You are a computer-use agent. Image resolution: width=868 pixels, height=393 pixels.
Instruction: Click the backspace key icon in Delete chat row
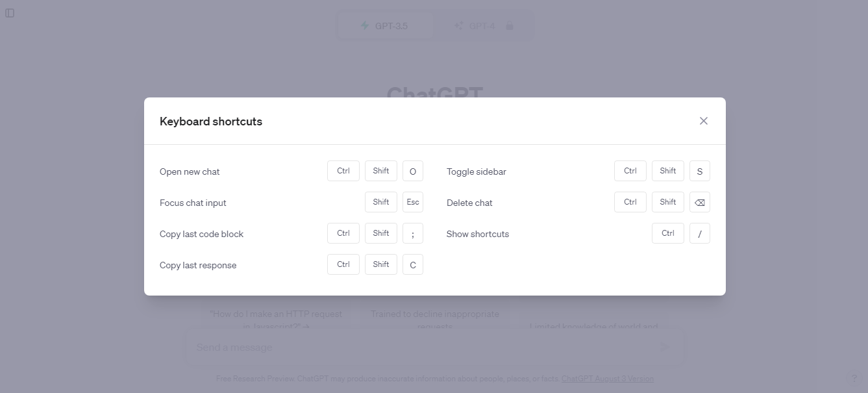(x=700, y=202)
